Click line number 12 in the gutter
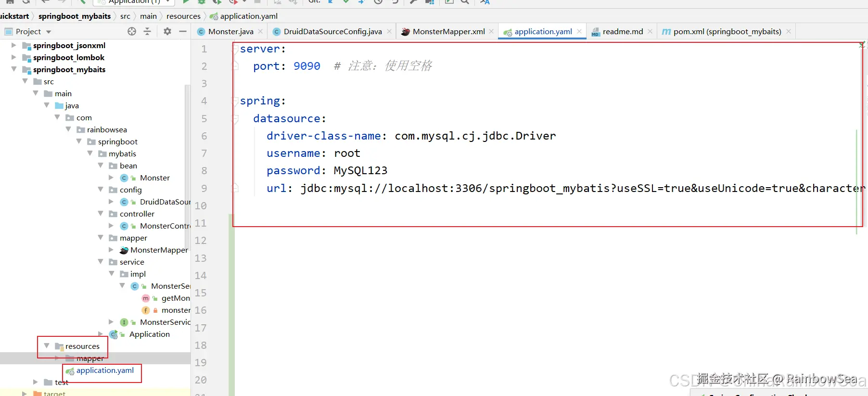 coord(201,241)
